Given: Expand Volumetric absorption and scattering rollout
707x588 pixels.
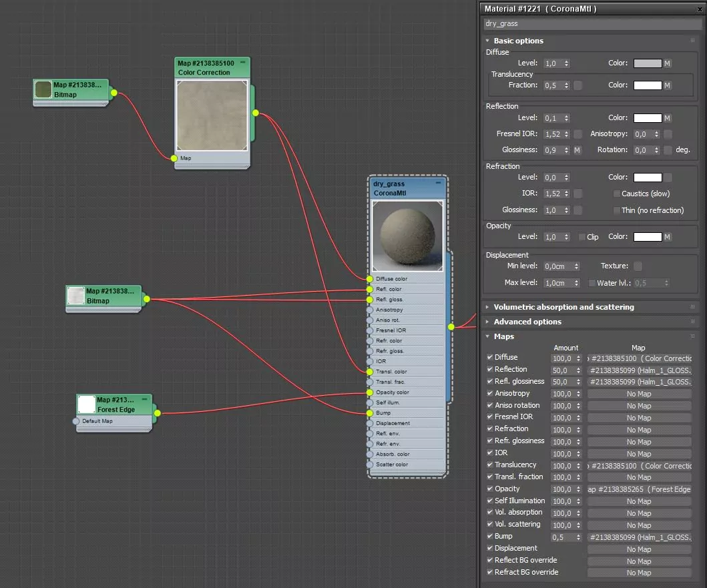Looking at the screenshot, I should tap(563, 307).
